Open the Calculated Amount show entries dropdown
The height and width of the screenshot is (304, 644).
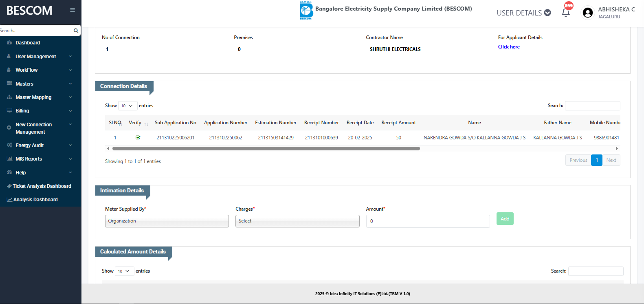coord(124,271)
